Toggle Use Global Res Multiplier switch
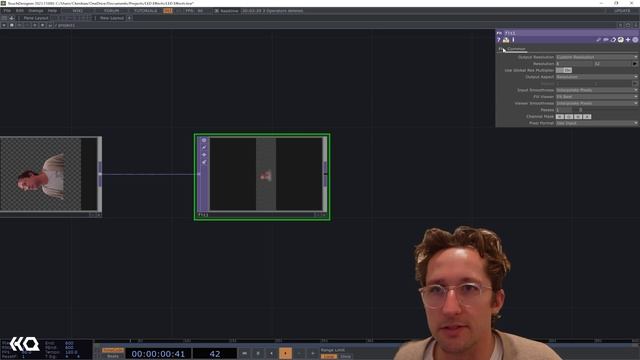The image size is (640, 360). (x=564, y=70)
